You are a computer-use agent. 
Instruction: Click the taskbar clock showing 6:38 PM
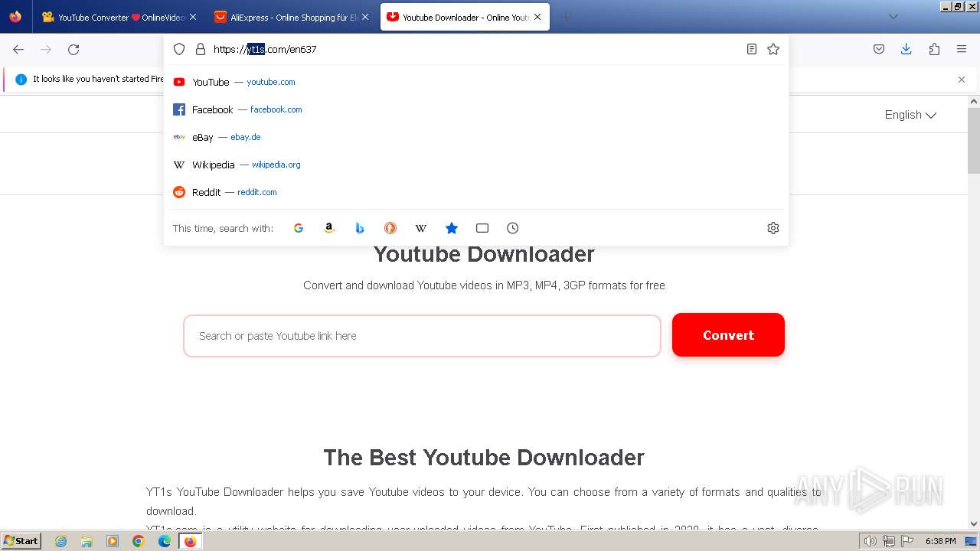pos(940,541)
